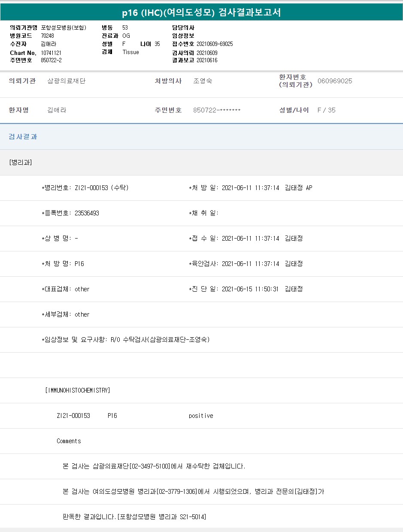Click registration number 23536493
403x532 pixels.
click(x=87, y=213)
